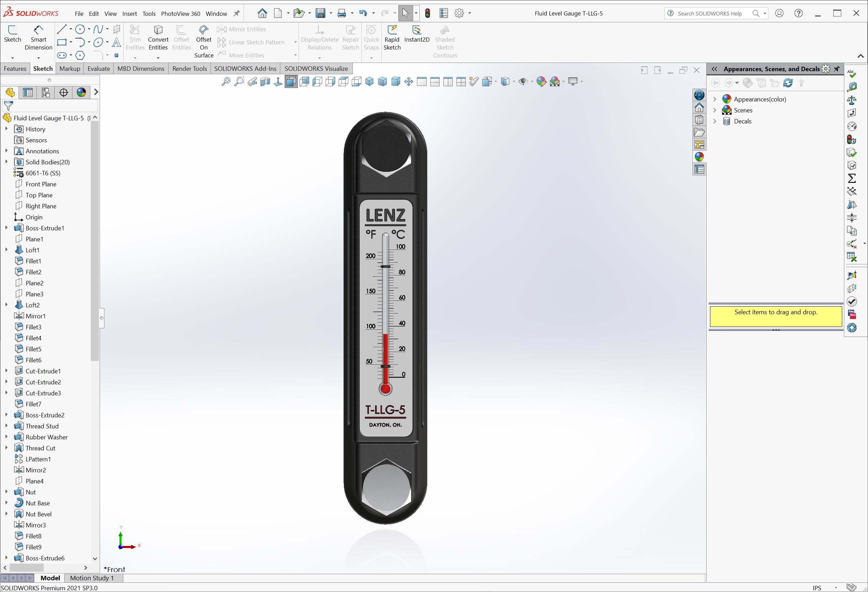The width and height of the screenshot is (868, 592).
Task: Expand the Appearances(color) tree node
Action: 714,99
